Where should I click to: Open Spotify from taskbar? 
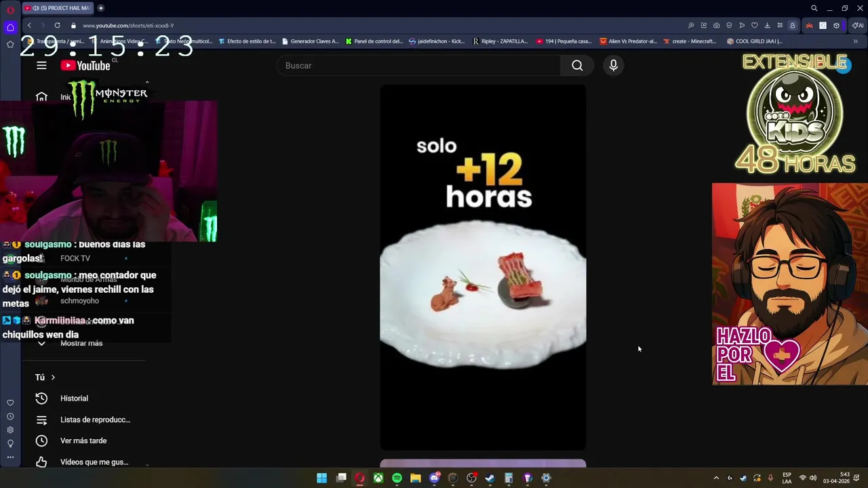pyautogui.click(x=397, y=478)
